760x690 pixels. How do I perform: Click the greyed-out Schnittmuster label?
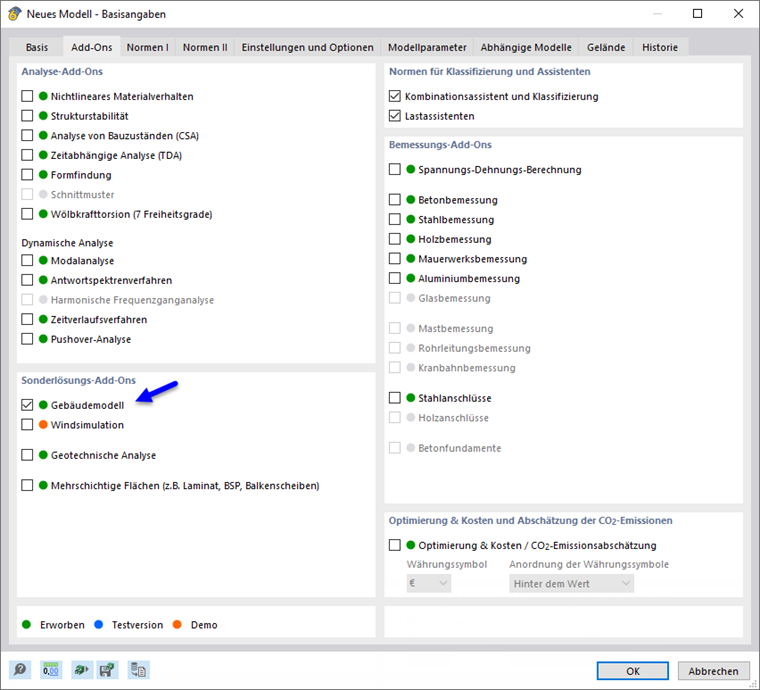pos(82,194)
